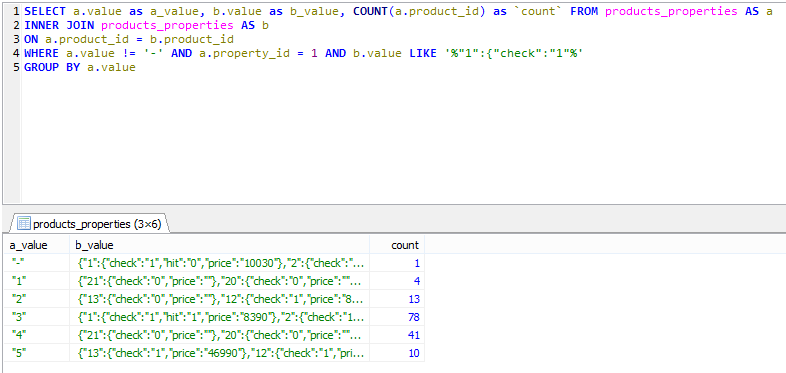Sort by the count column header
Image resolution: width=786 pixels, height=373 pixels.
[397, 245]
